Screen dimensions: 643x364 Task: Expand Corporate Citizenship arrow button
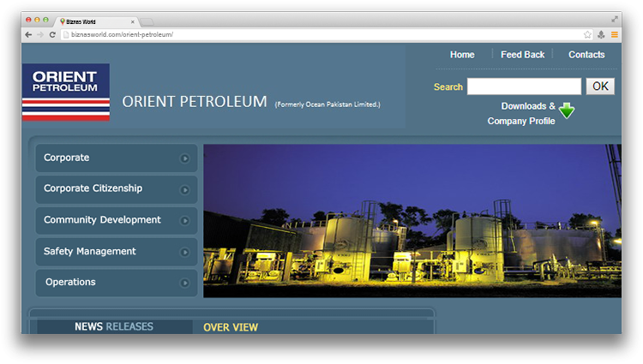[x=184, y=189]
